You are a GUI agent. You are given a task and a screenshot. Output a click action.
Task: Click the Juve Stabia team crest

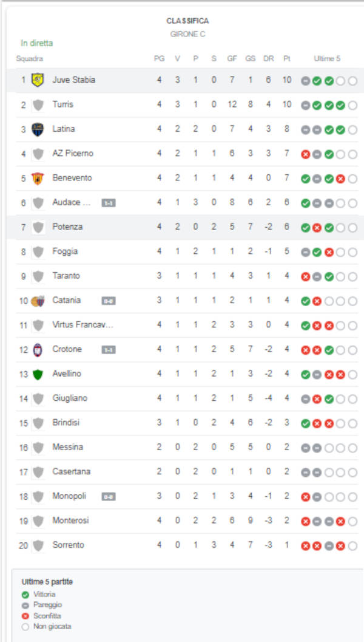pos(38,80)
